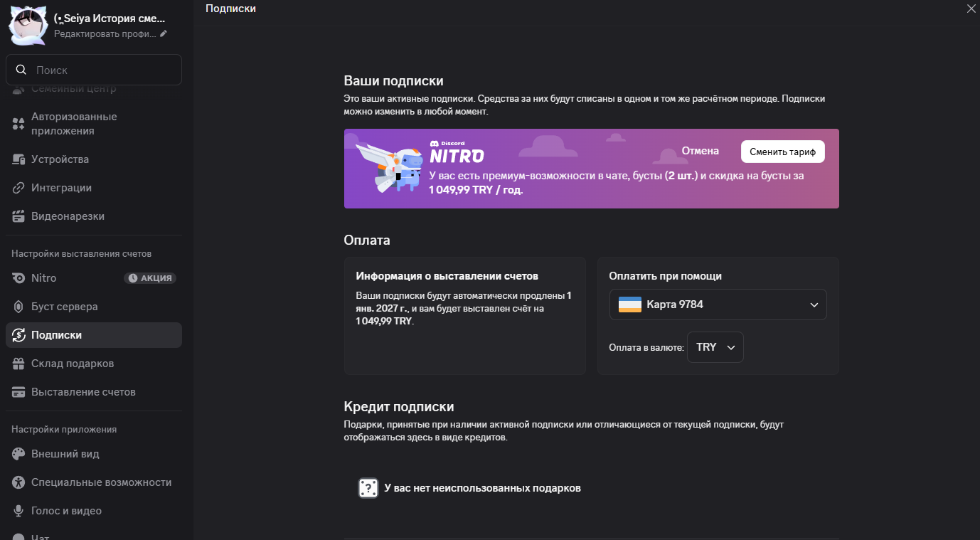Click the Сменить тариф button
Screen dimensions: 980x540
tap(783, 152)
